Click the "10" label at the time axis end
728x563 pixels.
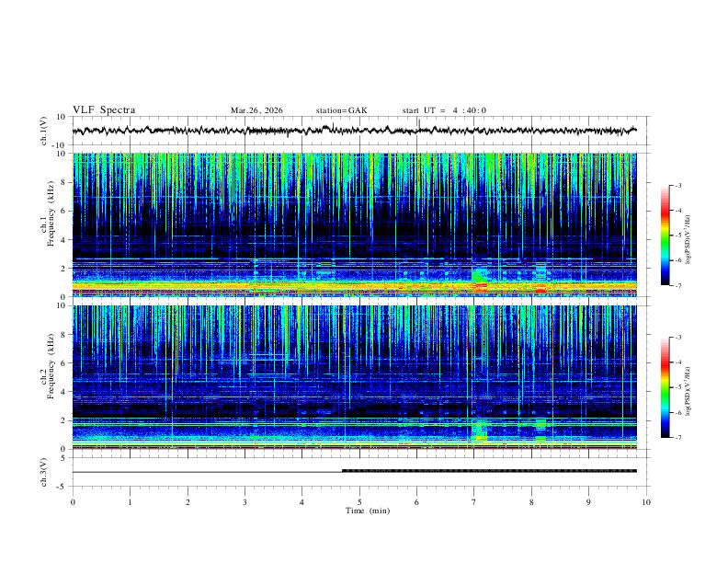tap(646, 502)
